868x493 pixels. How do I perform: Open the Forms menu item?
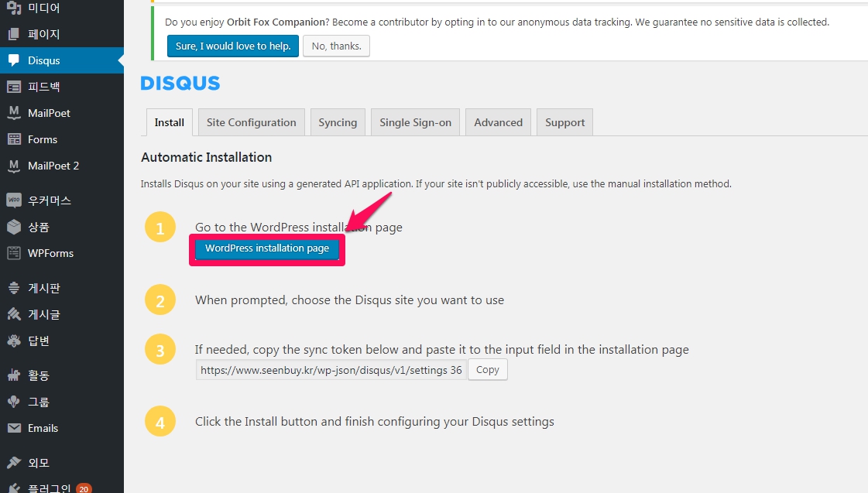tap(43, 139)
